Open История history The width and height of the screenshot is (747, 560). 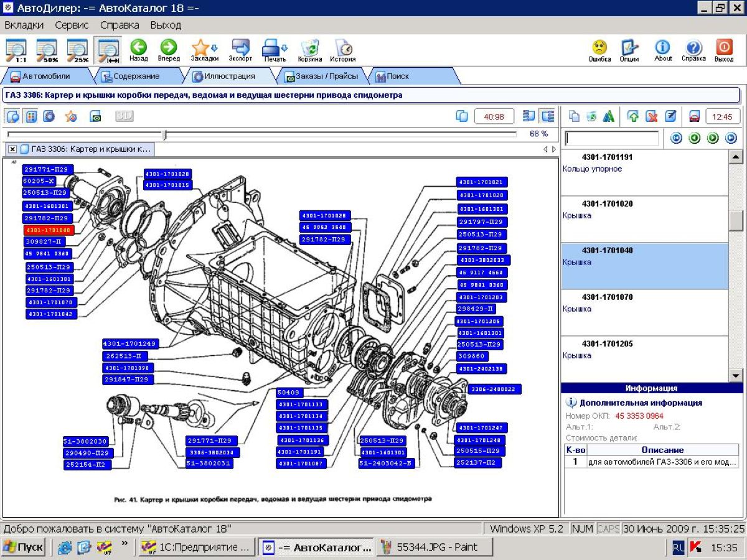coord(343,50)
